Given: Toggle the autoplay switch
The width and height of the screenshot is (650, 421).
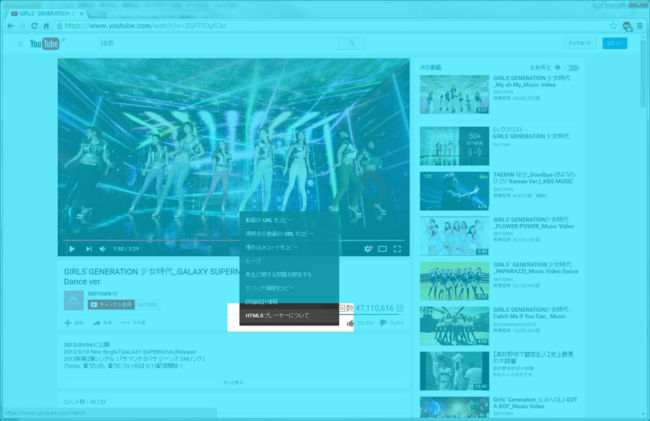Looking at the screenshot, I should coord(572,68).
